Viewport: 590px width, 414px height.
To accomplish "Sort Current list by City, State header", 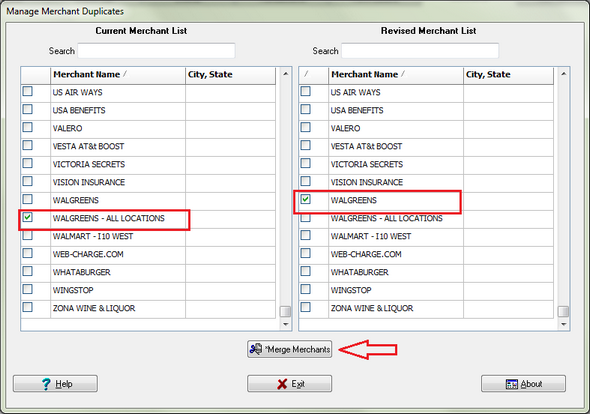I will 230,75.
